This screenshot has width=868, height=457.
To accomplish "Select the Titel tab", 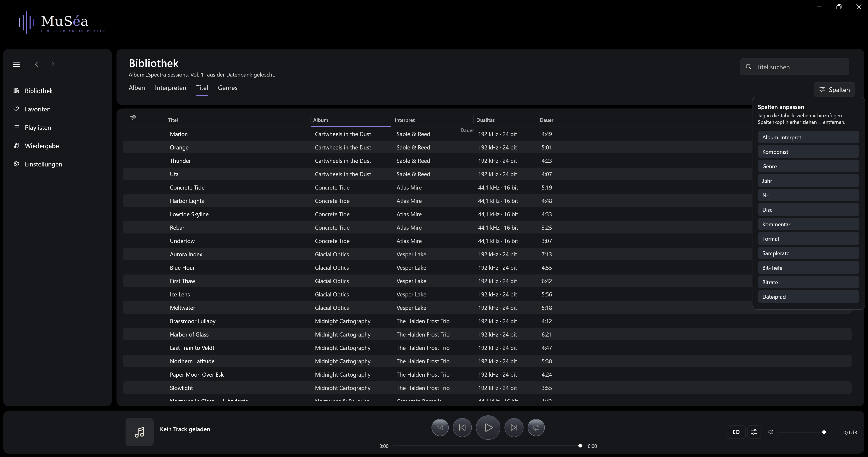I will pyautogui.click(x=202, y=88).
